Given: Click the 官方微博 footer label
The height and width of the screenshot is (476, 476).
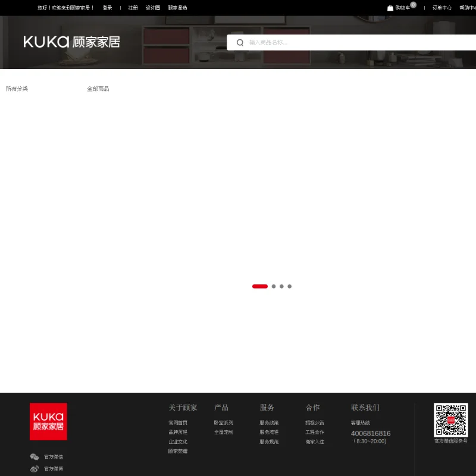Looking at the screenshot, I should [x=54, y=469].
